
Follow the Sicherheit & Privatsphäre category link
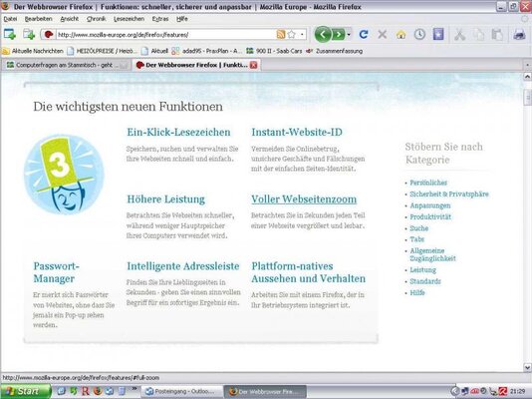tap(449, 194)
